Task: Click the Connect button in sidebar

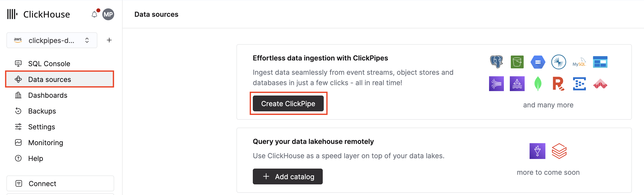Action: tap(60, 183)
